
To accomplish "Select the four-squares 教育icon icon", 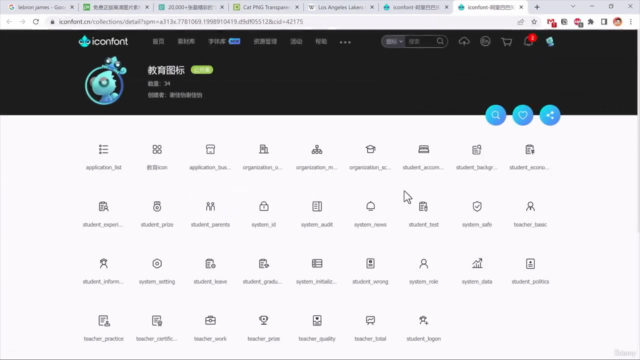I will 157,149.
